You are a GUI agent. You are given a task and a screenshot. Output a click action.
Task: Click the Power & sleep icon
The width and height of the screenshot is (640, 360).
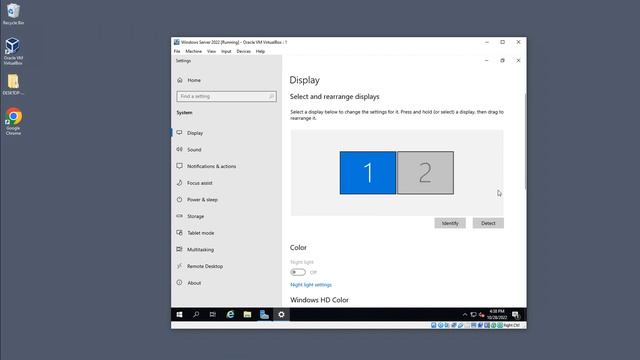(179, 200)
